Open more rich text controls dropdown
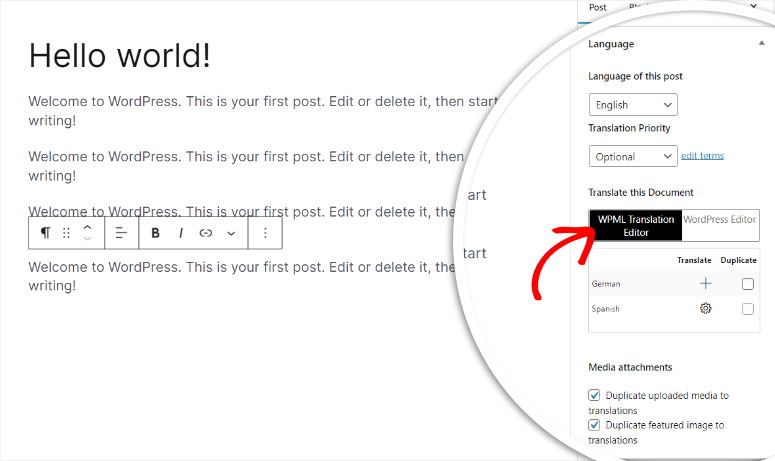Viewport: 775px width, 461px height. (231, 233)
